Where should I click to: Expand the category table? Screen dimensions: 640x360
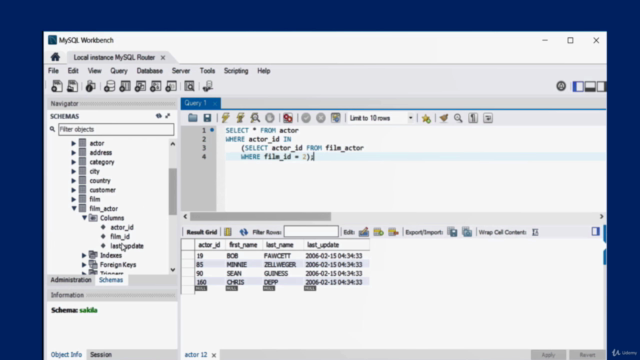pyautogui.click(x=73, y=162)
